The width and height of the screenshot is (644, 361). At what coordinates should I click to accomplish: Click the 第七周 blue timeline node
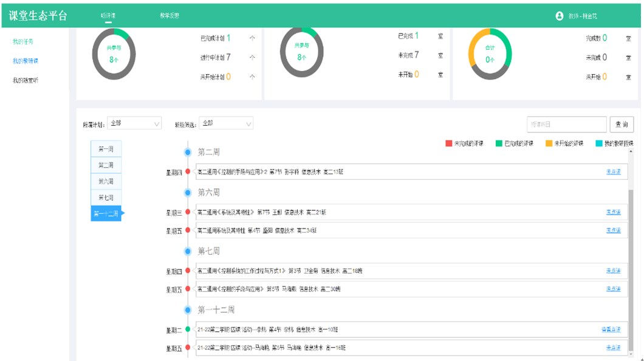pos(188,251)
